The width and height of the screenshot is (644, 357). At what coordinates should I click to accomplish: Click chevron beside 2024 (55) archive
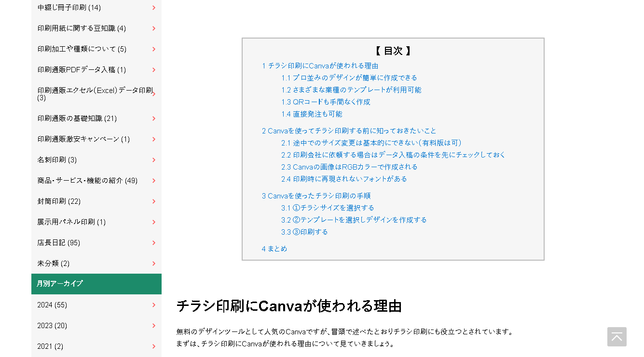pyautogui.click(x=154, y=305)
